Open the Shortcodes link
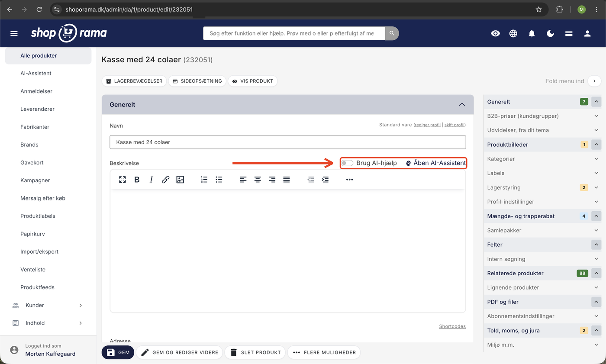Screen dimensions: 606x364 point(452,326)
